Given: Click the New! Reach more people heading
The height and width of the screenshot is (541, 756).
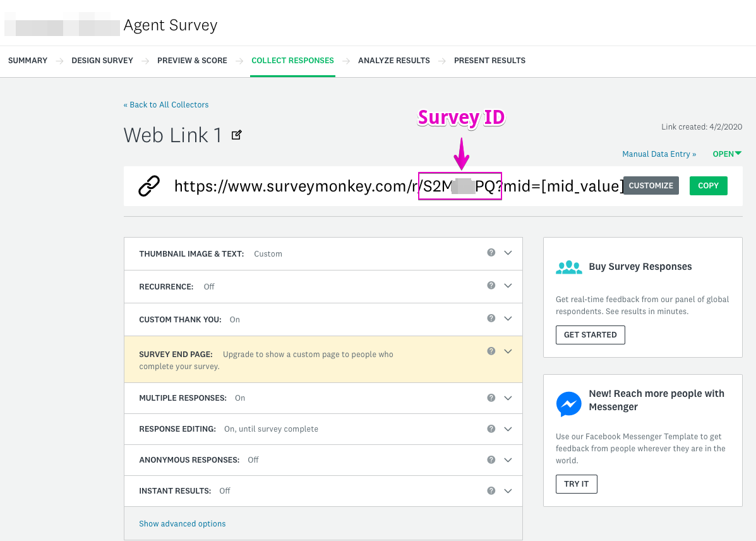Looking at the screenshot, I should (x=657, y=400).
